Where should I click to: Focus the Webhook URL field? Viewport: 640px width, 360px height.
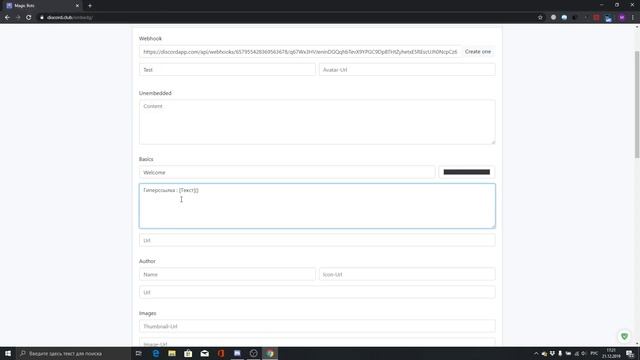click(x=300, y=52)
